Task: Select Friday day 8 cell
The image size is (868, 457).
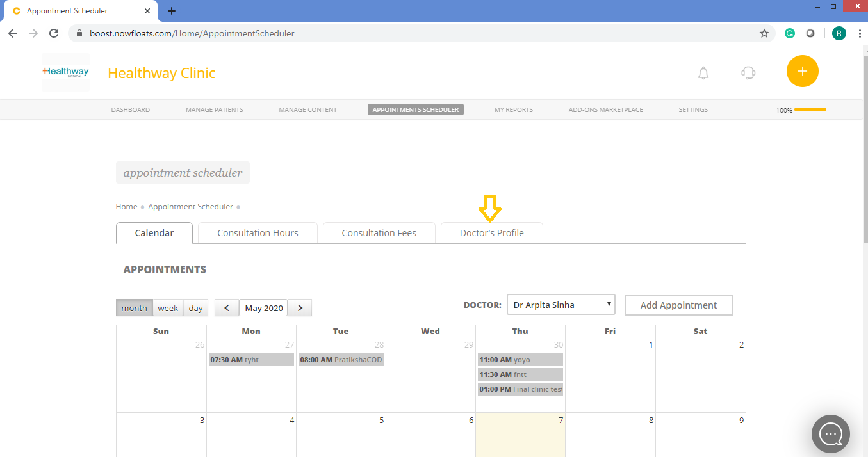Action: point(610,435)
